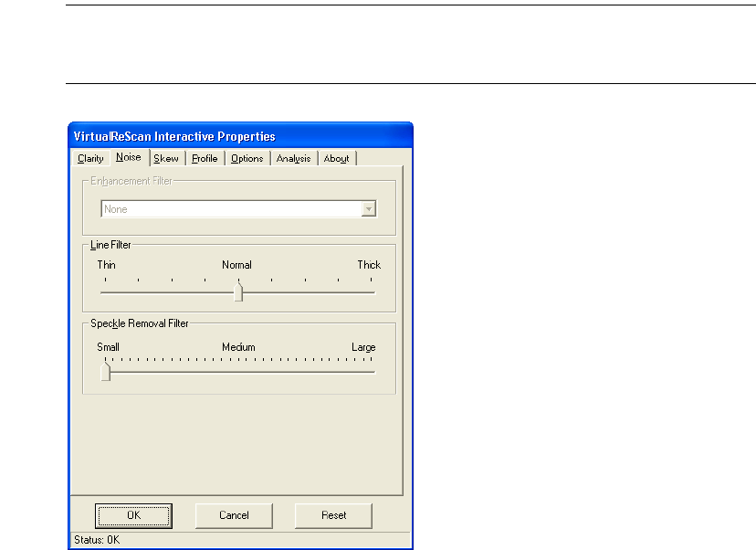756x550 pixels.
Task: Click the Reset button
Action: [333, 516]
